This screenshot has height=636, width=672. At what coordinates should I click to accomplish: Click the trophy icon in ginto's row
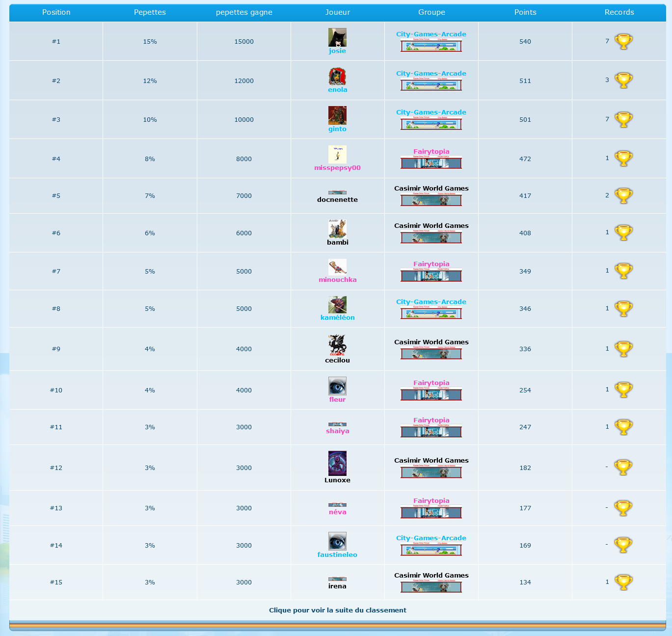tap(623, 119)
